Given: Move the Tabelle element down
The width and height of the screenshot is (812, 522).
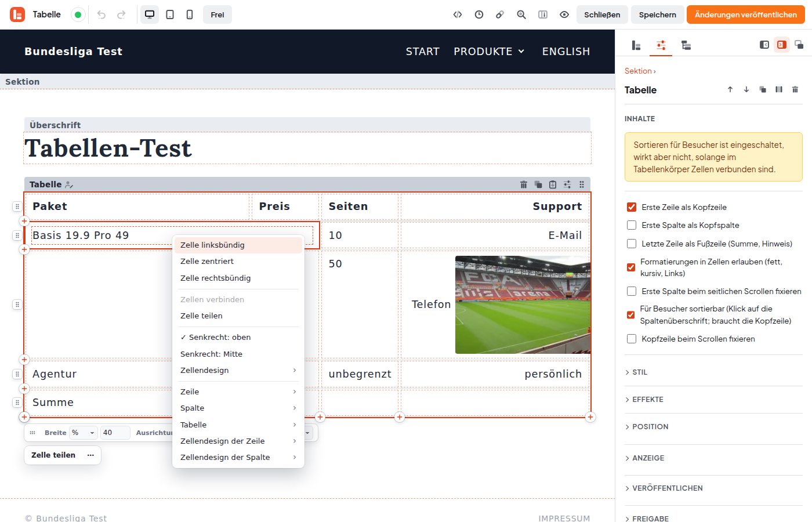Looking at the screenshot, I should (x=746, y=89).
